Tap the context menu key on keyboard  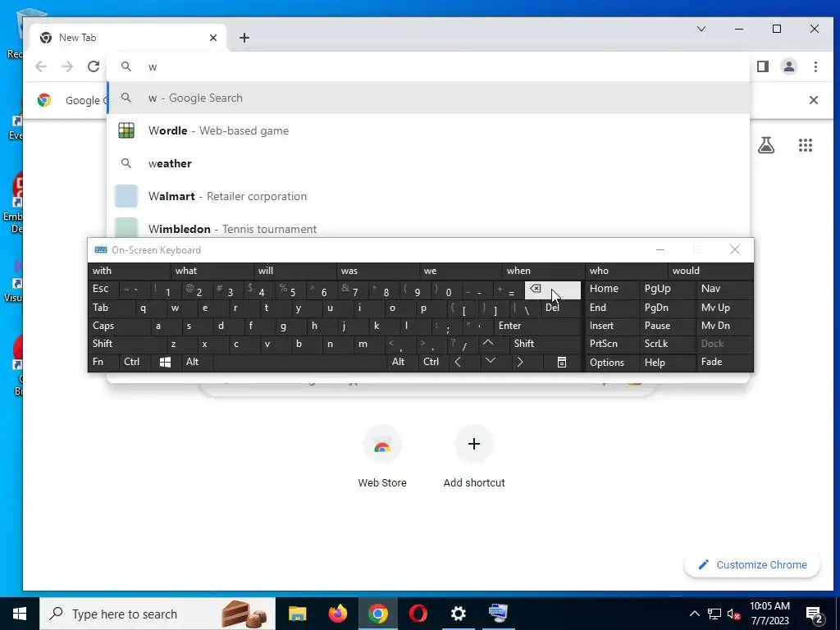pyautogui.click(x=561, y=362)
